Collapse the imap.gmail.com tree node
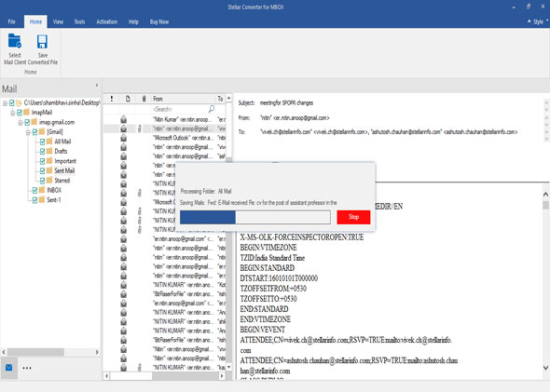 click(21, 122)
